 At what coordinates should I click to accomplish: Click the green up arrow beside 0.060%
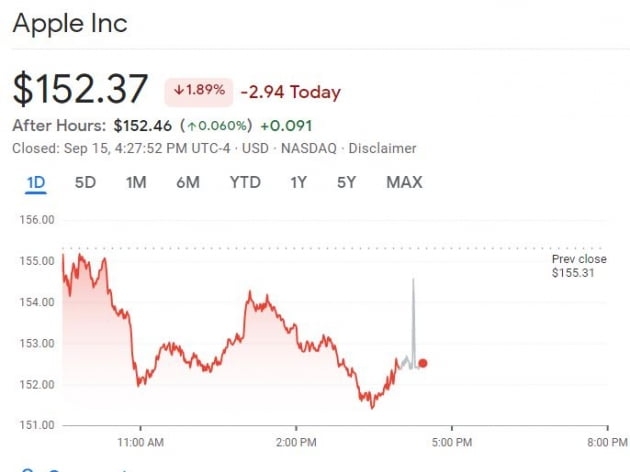[190, 126]
